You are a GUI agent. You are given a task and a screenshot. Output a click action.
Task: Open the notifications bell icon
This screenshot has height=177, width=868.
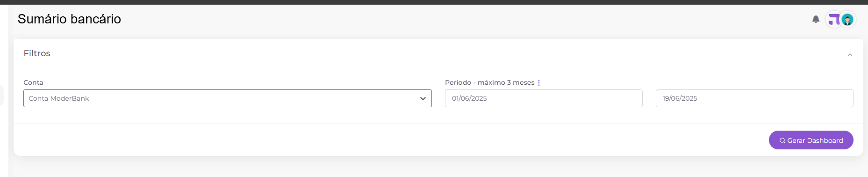pyautogui.click(x=816, y=19)
